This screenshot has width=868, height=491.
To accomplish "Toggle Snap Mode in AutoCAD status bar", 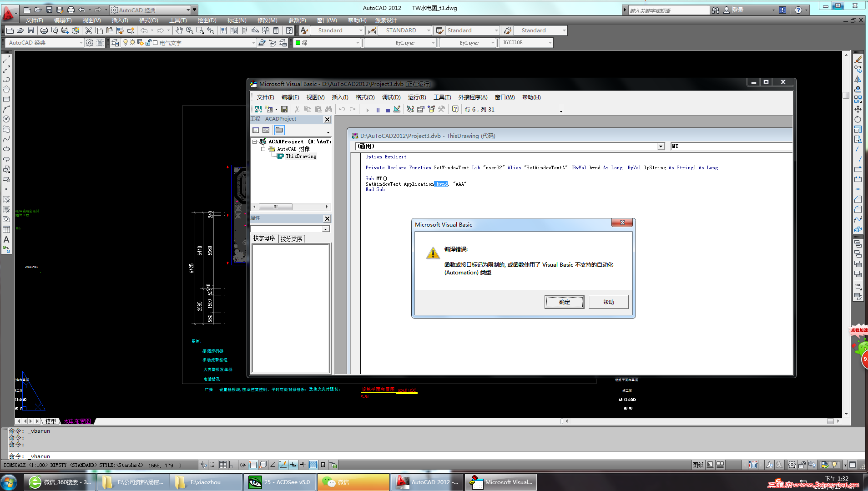I will tap(213, 465).
